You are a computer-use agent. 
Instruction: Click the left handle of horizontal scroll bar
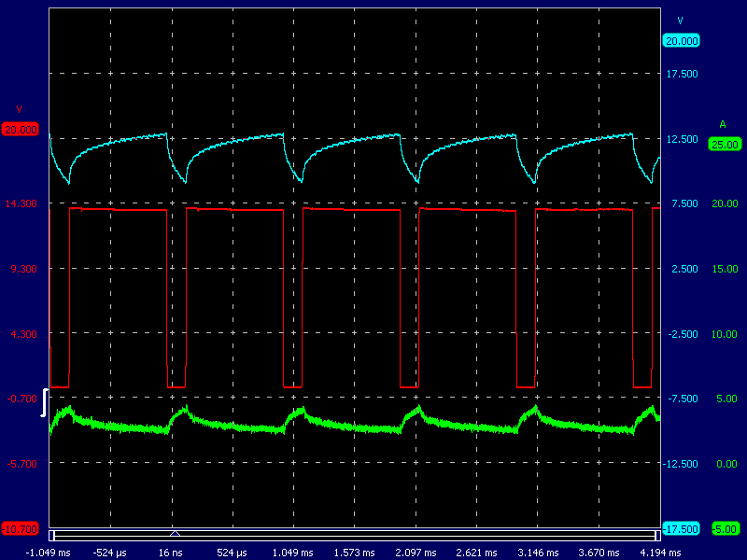pyautogui.click(x=53, y=536)
